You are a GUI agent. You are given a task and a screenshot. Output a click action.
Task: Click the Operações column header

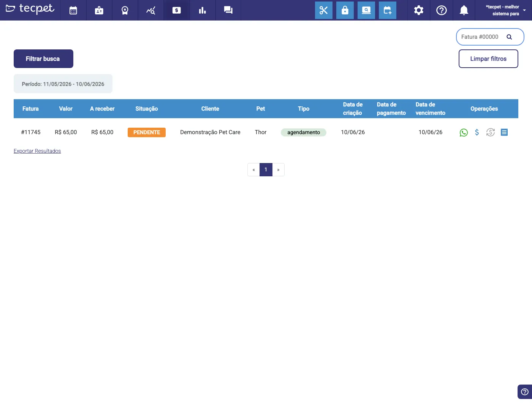point(484,109)
